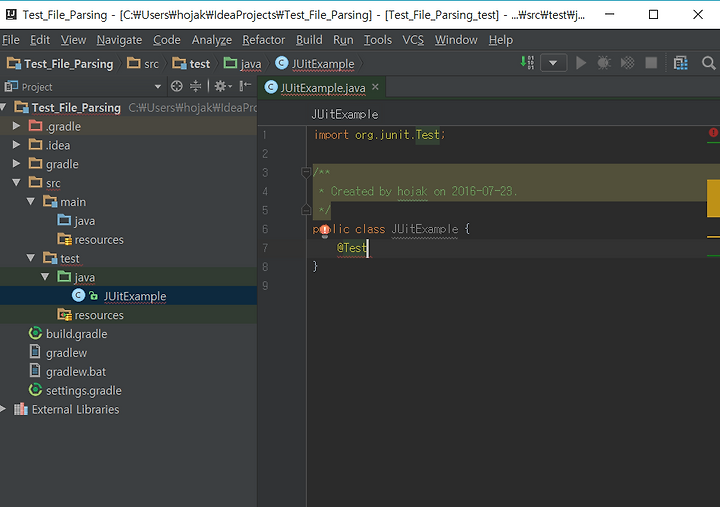Click test breadcrumb in navigation bar

coord(191,64)
